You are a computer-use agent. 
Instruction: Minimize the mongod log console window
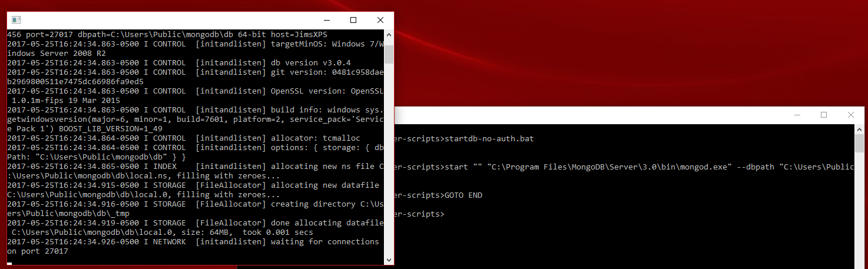tap(326, 20)
